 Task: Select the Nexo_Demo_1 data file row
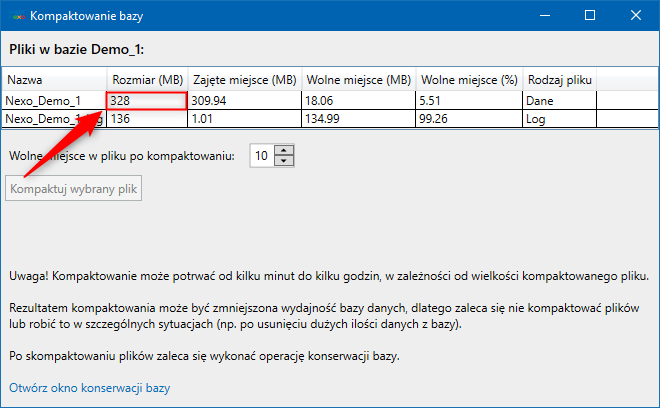(42, 100)
